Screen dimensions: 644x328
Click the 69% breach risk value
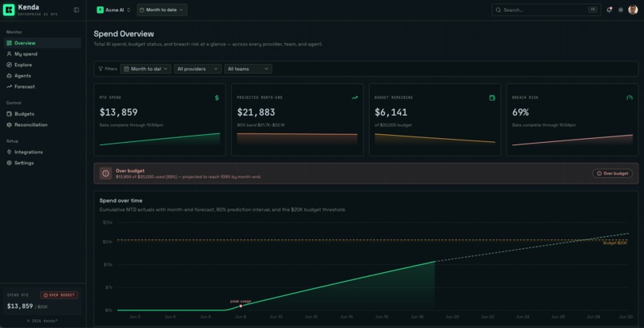tap(520, 113)
